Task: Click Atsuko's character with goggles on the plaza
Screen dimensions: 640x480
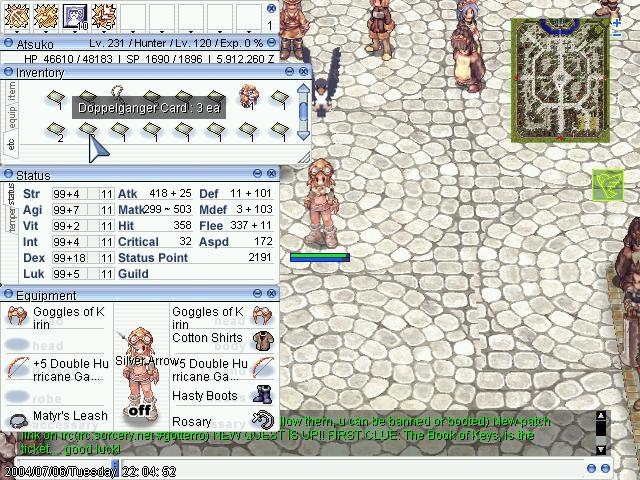Action: (320, 203)
